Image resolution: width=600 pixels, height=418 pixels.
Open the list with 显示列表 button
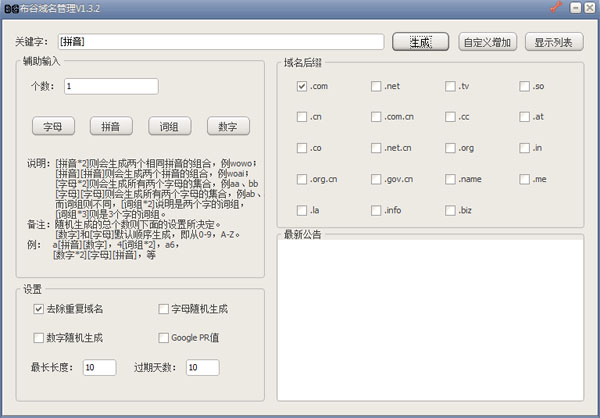[553, 42]
